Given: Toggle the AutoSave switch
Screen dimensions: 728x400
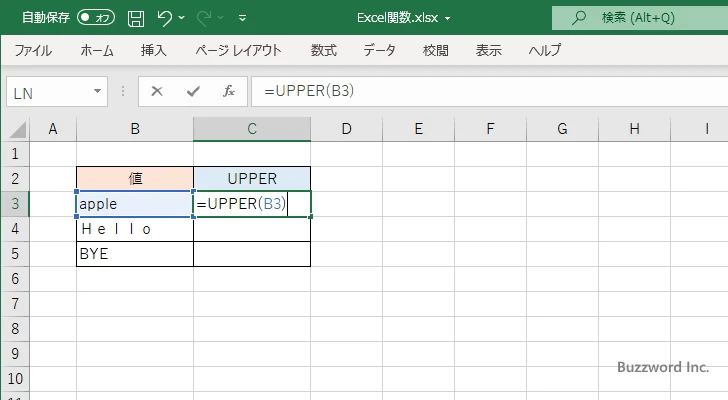Looking at the screenshot, I should 96,18.
